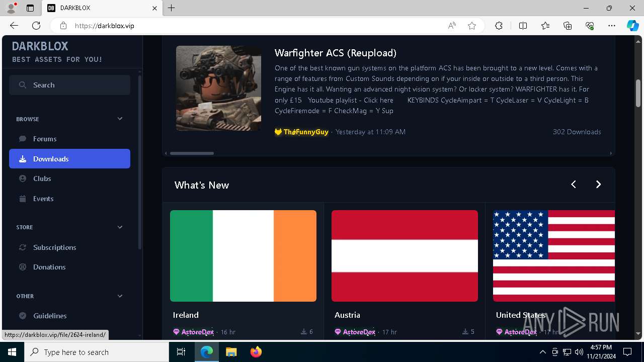Visit AstoreDex profile under Austria

click(355, 332)
